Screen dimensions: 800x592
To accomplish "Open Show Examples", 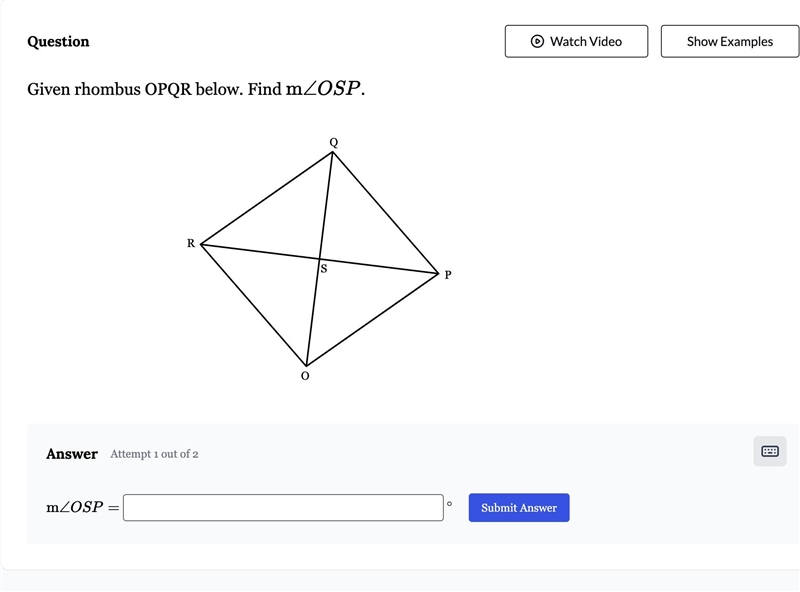I will pos(730,41).
